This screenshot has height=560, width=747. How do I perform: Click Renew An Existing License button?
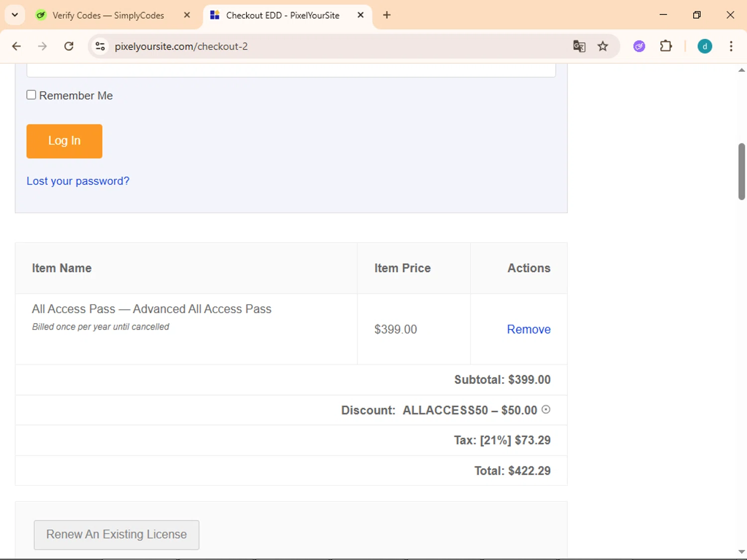tap(117, 535)
